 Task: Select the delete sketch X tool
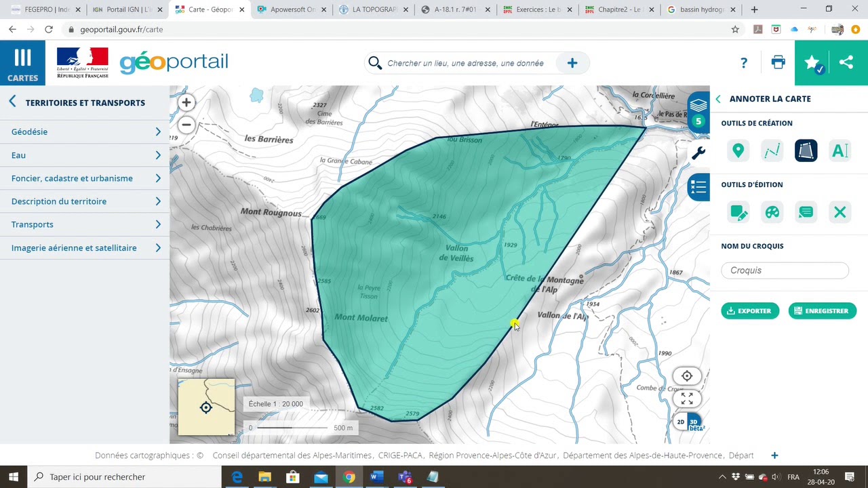coord(840,212)
